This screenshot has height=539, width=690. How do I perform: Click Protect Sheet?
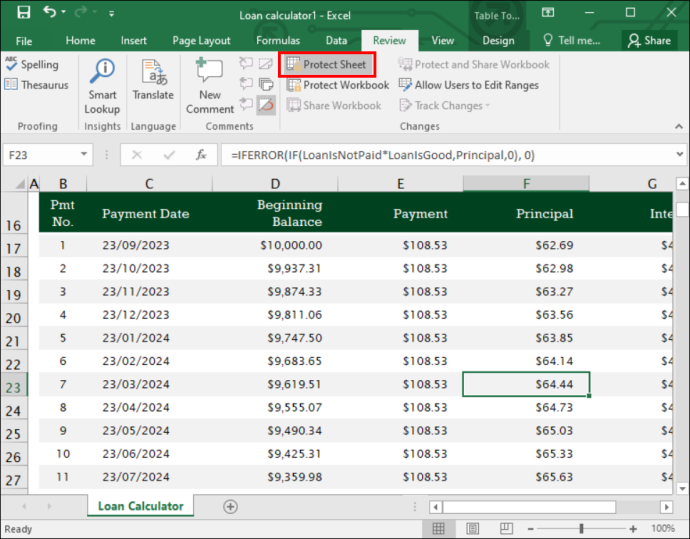(x=327, y=65)
